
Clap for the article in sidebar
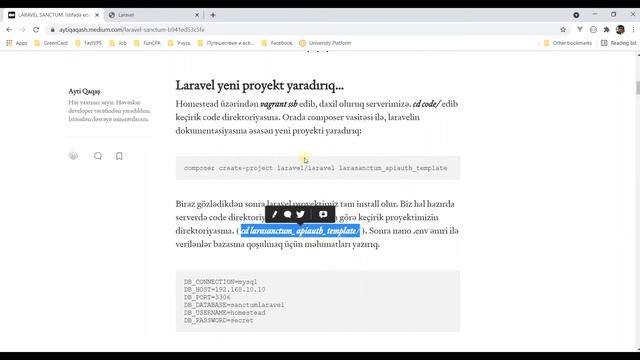73,156
